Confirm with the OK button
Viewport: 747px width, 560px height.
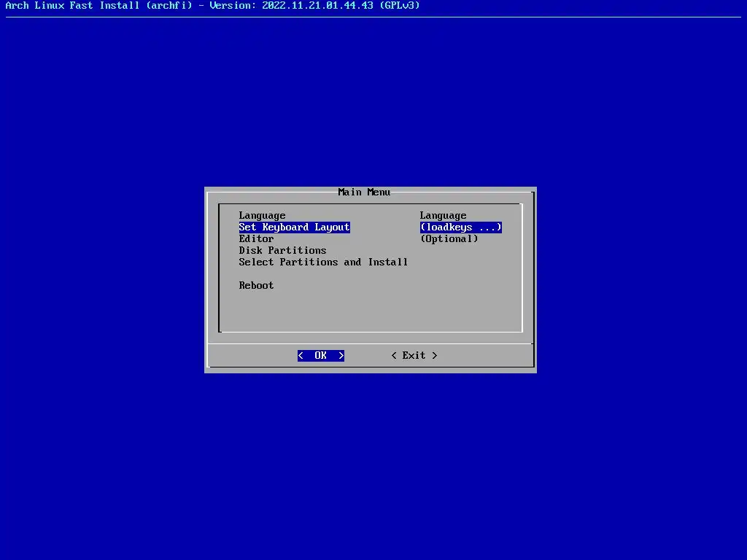[x=321, y=356]
